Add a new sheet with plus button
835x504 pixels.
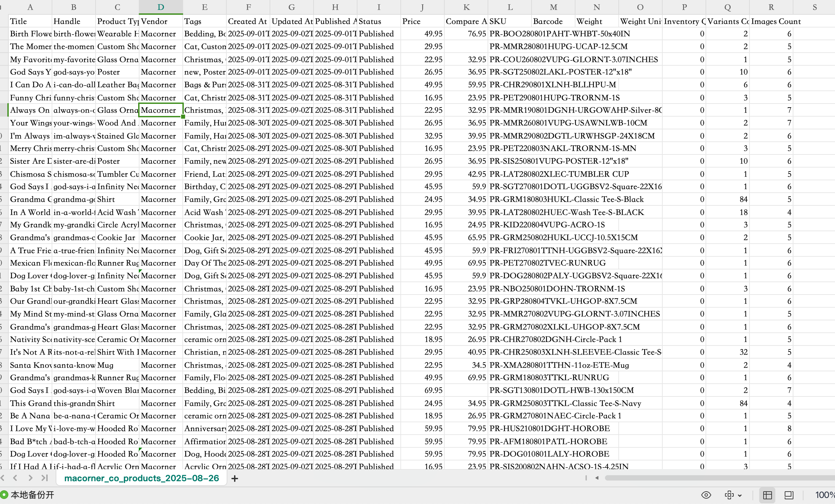pos(234,478)
